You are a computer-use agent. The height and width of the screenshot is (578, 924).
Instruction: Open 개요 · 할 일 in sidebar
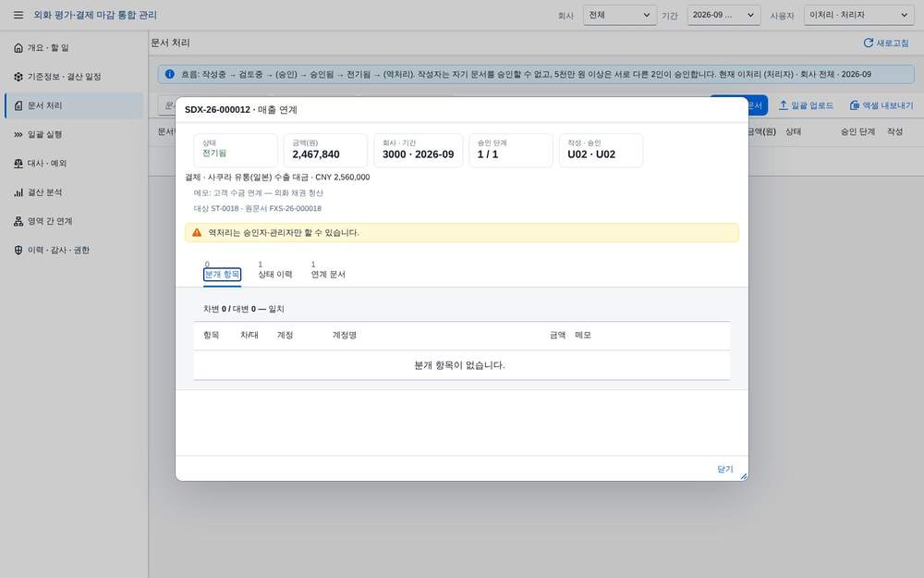74,48
